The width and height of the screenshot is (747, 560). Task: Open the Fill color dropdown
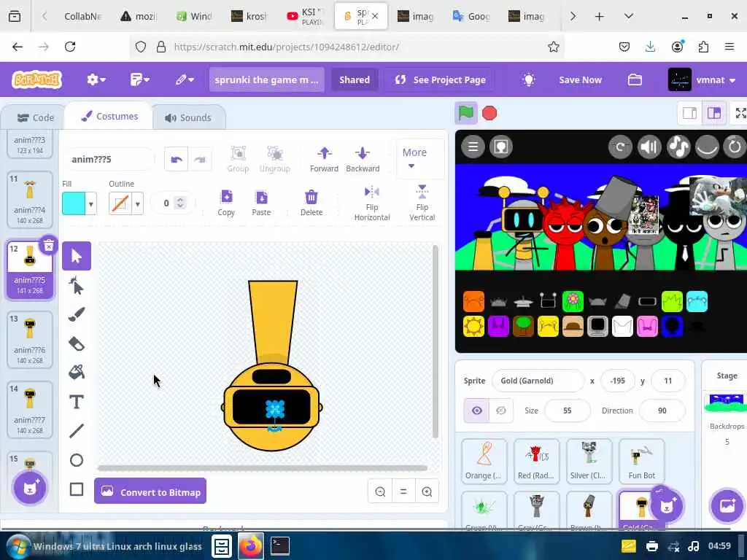click(90, 204)
